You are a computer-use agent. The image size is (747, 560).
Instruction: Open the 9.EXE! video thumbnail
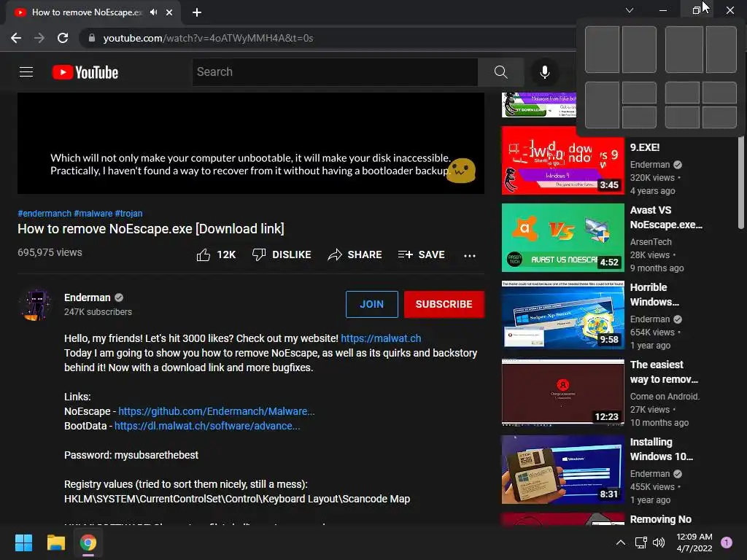coord(562,160)
